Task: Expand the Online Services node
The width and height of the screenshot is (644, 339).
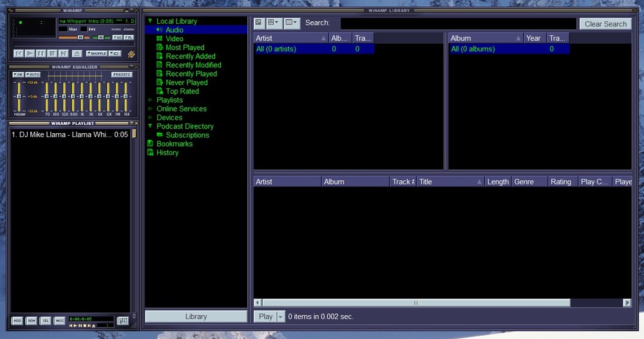Action: 150,109
